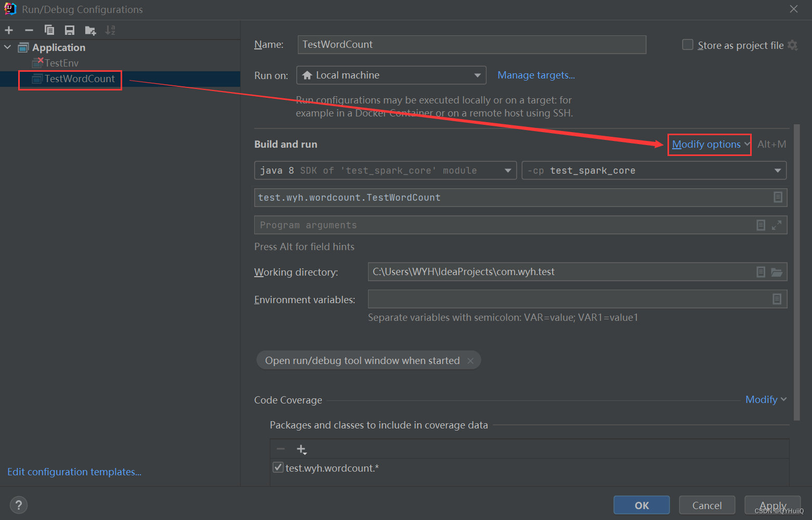Create a new configuration folder
This screenshot has height=520, width=812.
[x=90, y=31]
